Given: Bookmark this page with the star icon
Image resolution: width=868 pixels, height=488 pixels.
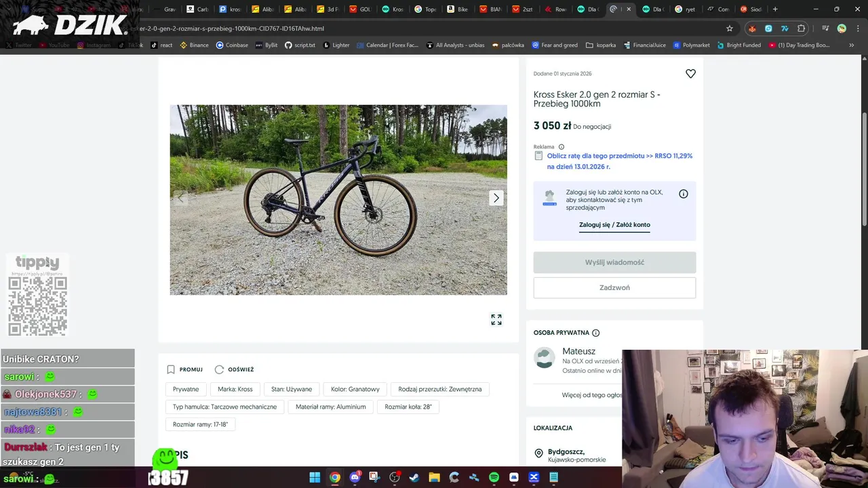Looking at the screenshot, I should click(x=730, y=28).
